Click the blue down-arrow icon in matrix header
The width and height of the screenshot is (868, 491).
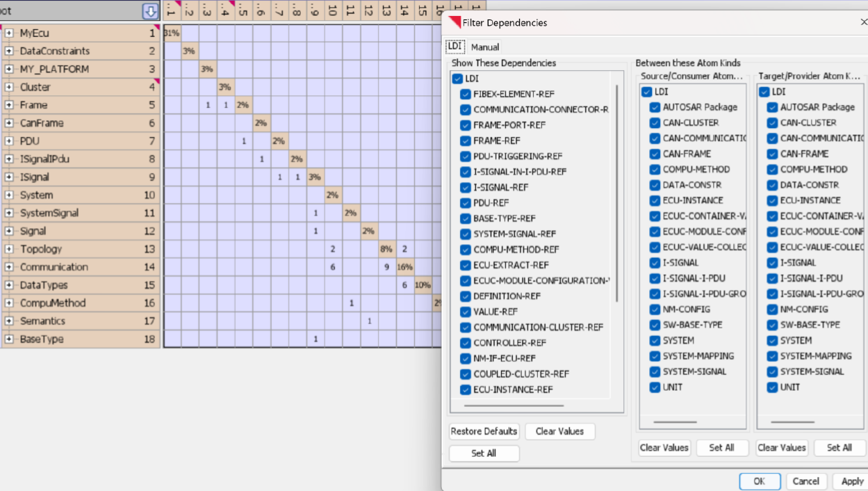pos(151,11)
